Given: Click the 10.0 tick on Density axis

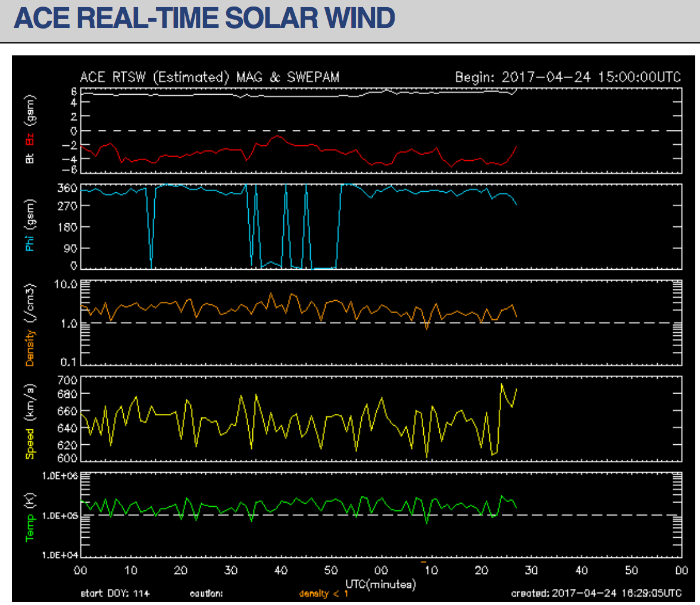Looking at the screenshot, I should click(x=65, y=285).
